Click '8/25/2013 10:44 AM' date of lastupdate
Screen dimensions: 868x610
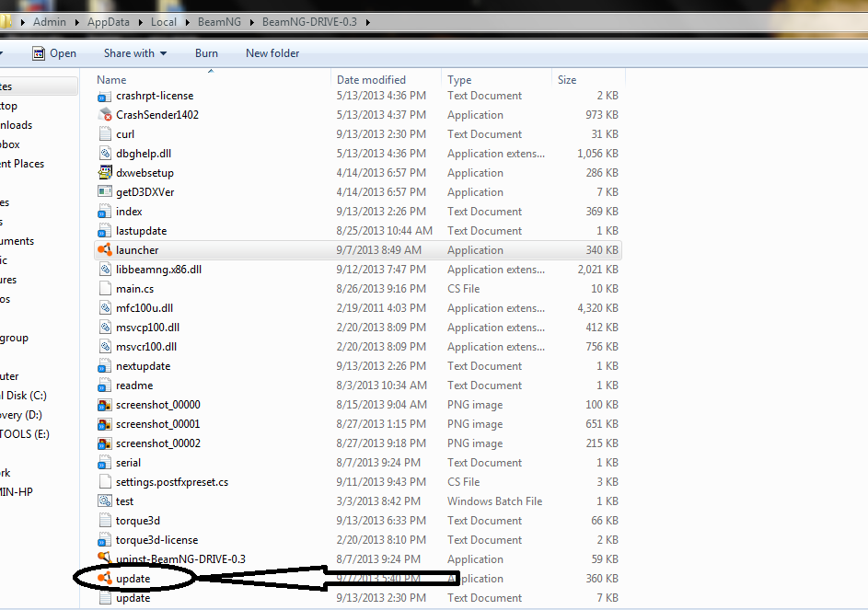pyautogui.click(x=385, y=231)
